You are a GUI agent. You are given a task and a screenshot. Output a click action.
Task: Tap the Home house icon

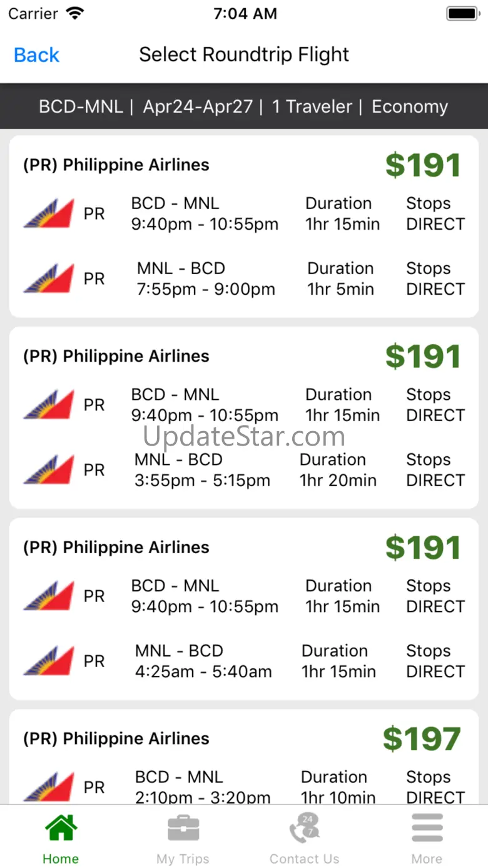point(61,828)
